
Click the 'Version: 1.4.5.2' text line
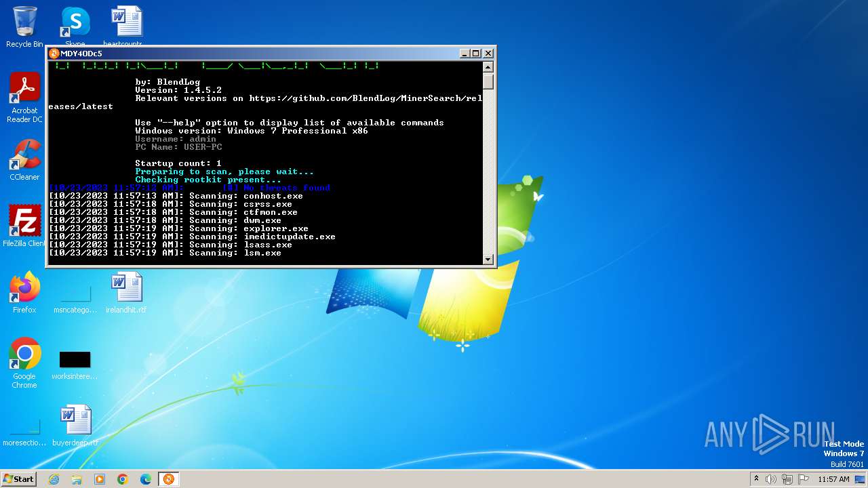tap(178, 90)
